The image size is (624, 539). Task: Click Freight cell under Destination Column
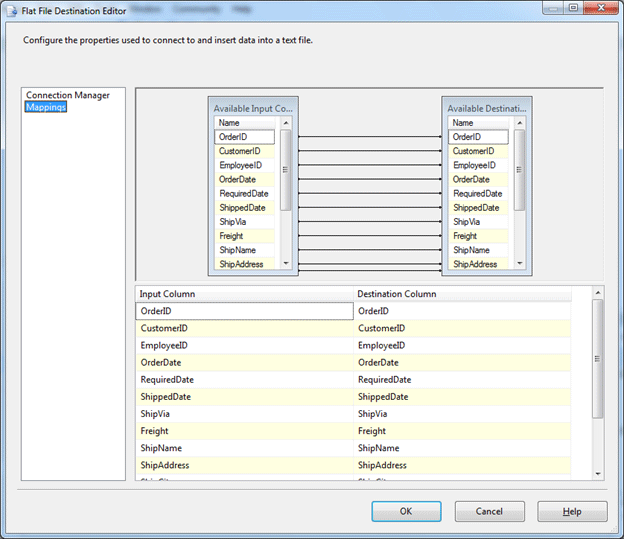(462, 431)
